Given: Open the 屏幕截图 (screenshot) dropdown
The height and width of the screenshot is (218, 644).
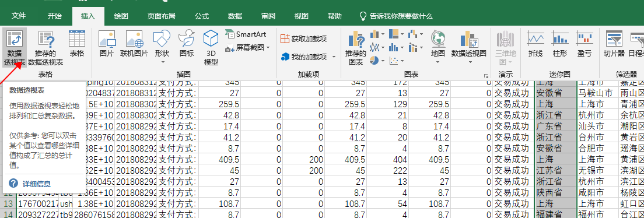Looking at the screenshot, I should pyautogui.click(x=248, y=48).
